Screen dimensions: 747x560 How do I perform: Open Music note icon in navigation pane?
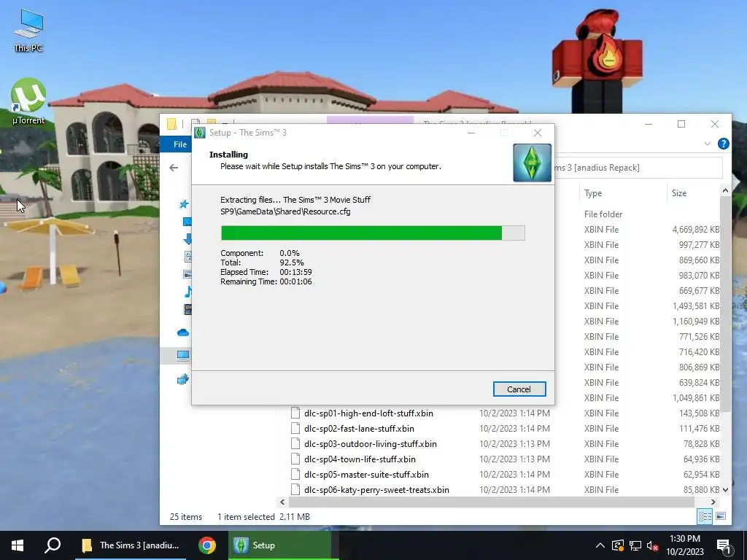[x=188, y=291]
